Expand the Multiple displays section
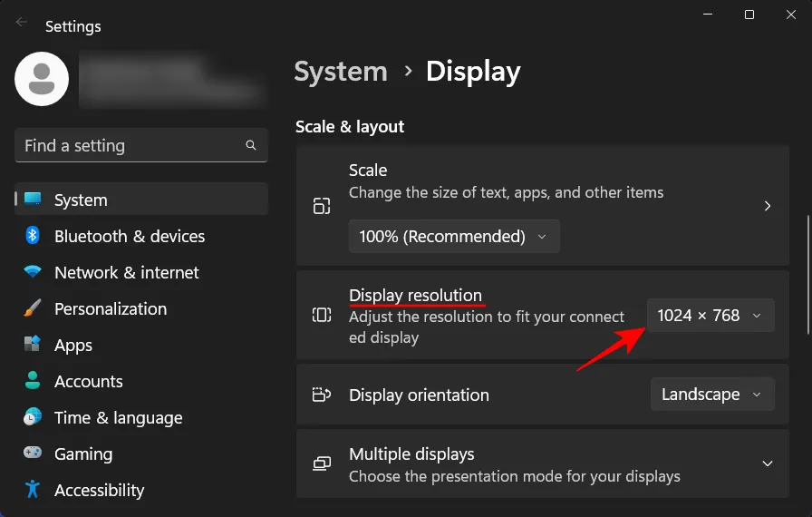This screenshot has width=812, height=517. (x=767, y=463)
